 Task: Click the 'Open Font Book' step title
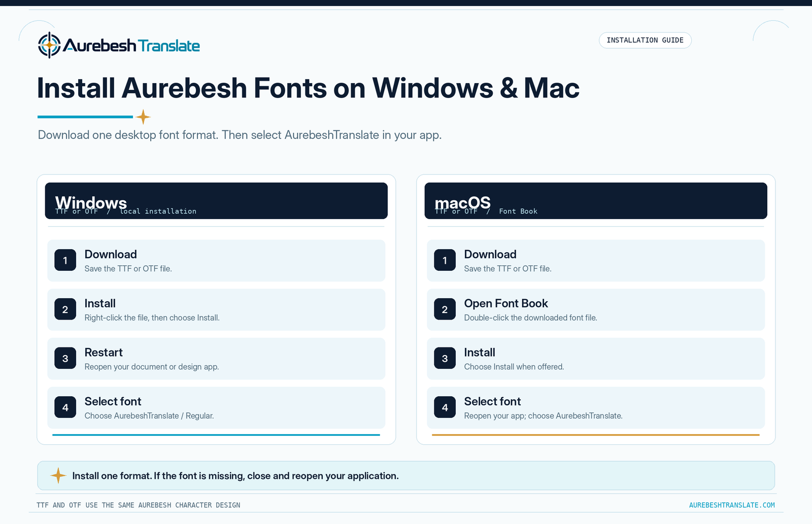coord(506,303)
